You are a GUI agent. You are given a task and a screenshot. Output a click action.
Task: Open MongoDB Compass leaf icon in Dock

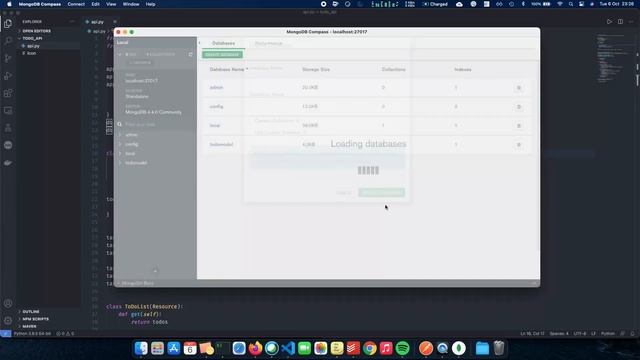click(x=459, y=348)
